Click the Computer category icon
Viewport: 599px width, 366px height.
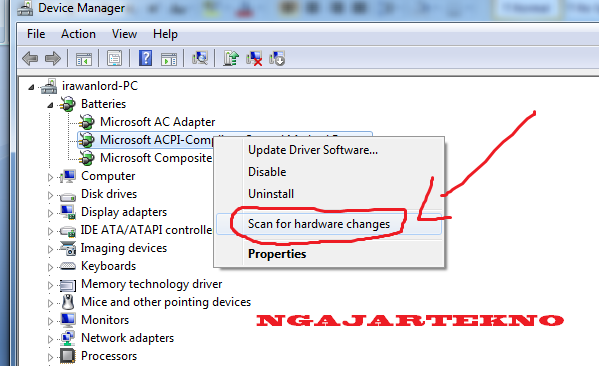click(x=68, y=176)
